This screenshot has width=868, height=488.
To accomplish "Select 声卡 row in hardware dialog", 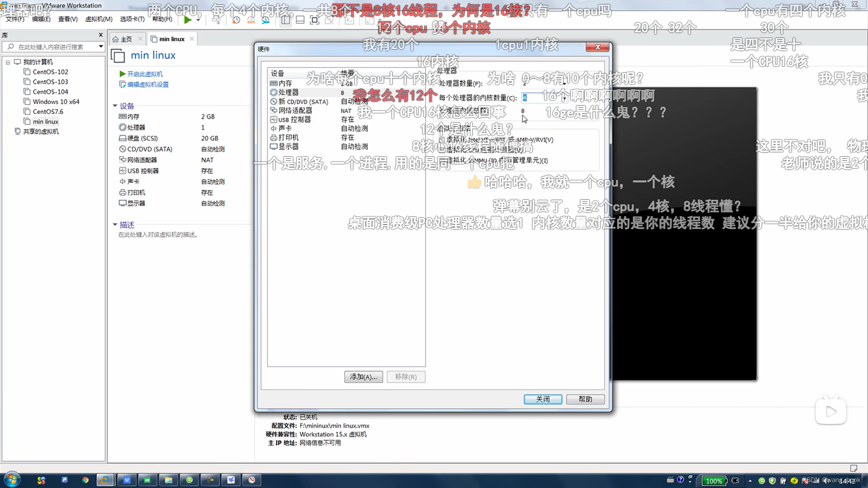I will (346, 128).
